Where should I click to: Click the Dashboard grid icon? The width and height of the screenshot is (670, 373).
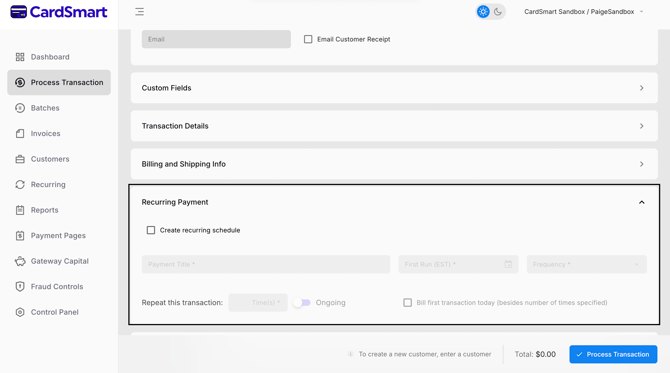[20, 57]
